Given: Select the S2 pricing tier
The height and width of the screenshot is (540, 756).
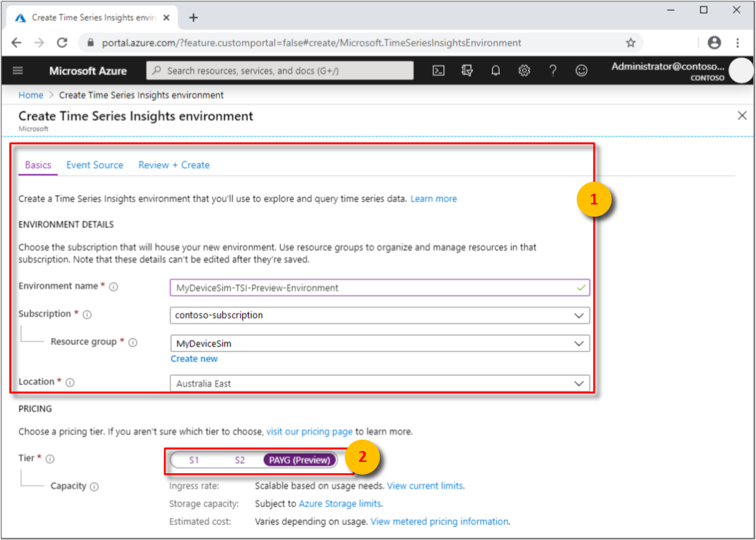Looking at the screenshot, I should (x=240, y=460).
